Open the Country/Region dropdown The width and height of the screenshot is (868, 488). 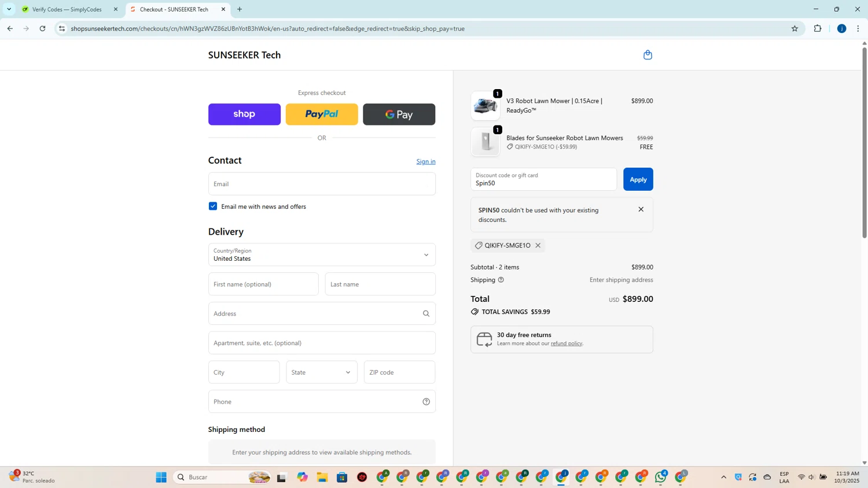[x=322, y=254]
